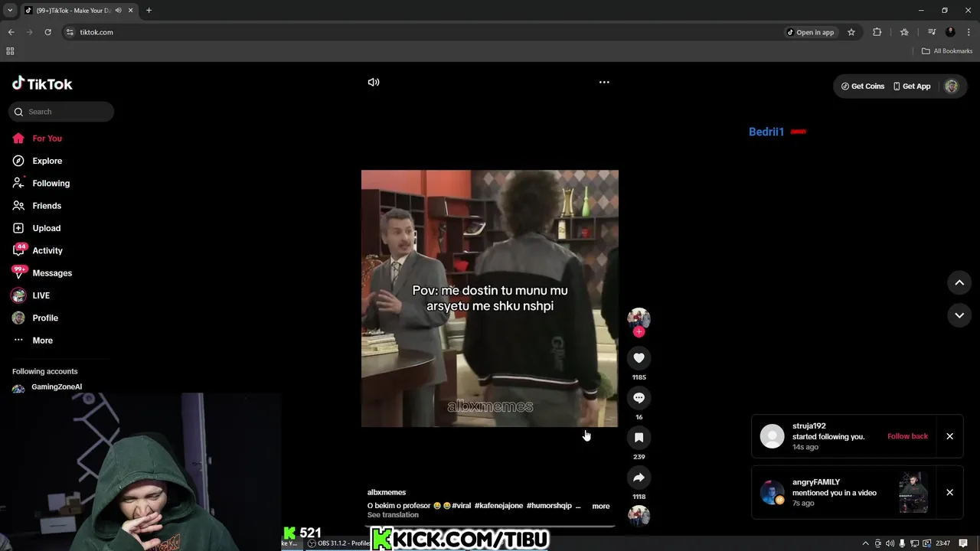Screen dimensions: 980x551
Task: Click the taskbar clock 23:47
Action: point(942,543)
